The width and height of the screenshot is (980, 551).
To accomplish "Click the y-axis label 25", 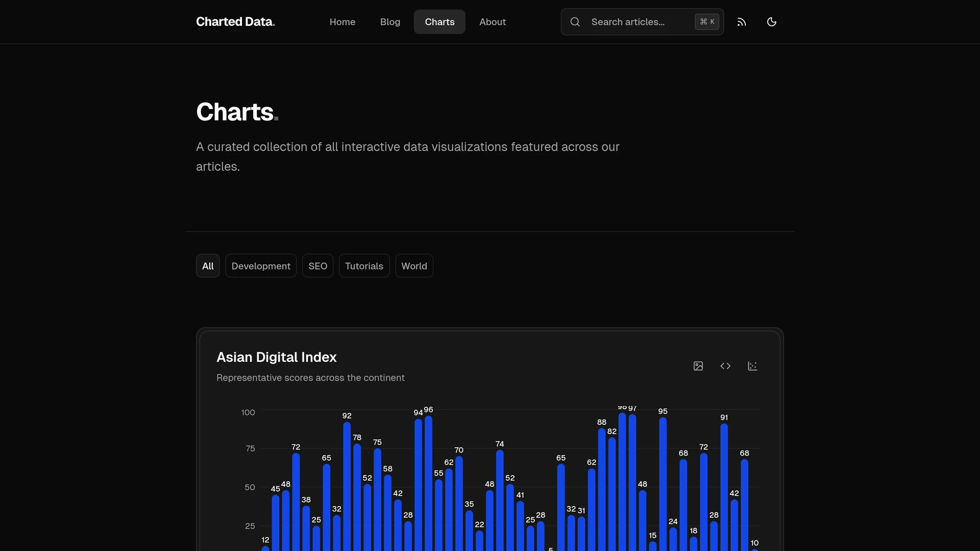I will [250, 526].
